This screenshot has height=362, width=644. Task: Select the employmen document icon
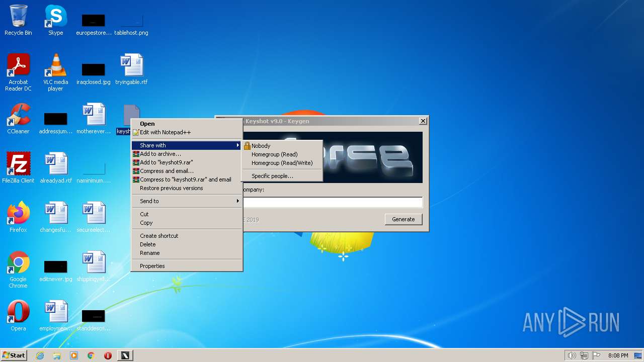[55, 316]
